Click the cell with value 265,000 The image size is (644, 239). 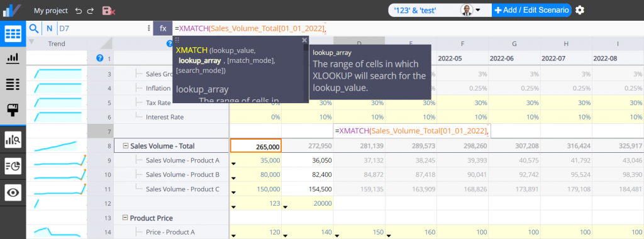[255, 146]
